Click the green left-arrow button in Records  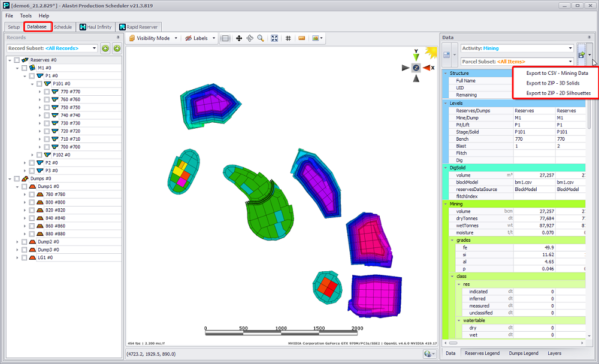(x=105, y=48)
